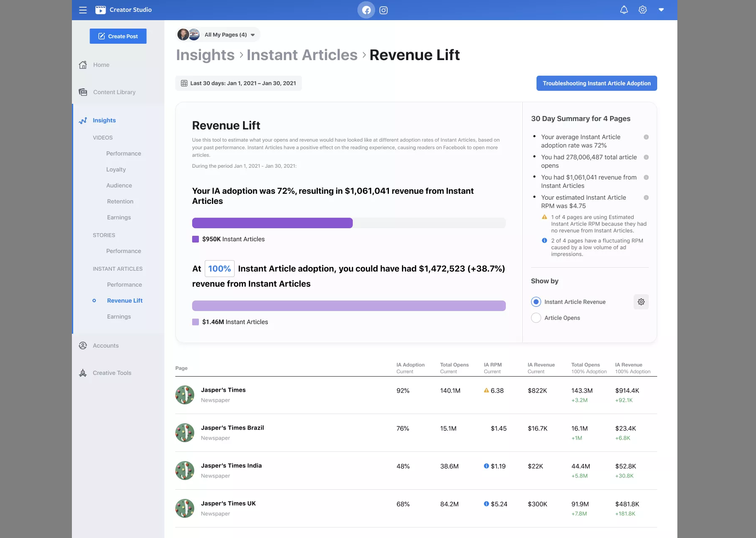Viewport: 756px width, 538px height.
Task: Open the Last 30 days date range picker
Action: click(x=238, y=83)
